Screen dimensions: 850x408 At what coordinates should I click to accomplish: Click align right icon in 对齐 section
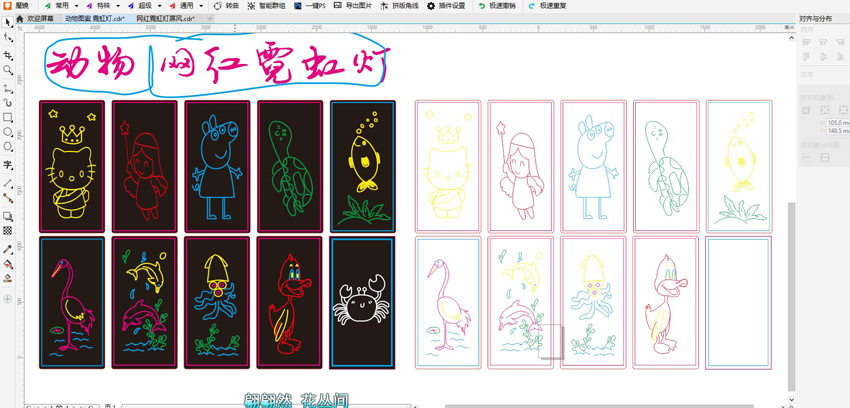[840, 42]
